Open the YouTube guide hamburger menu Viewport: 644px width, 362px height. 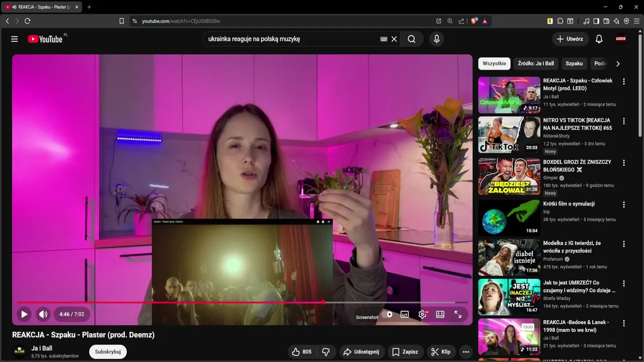15,39
